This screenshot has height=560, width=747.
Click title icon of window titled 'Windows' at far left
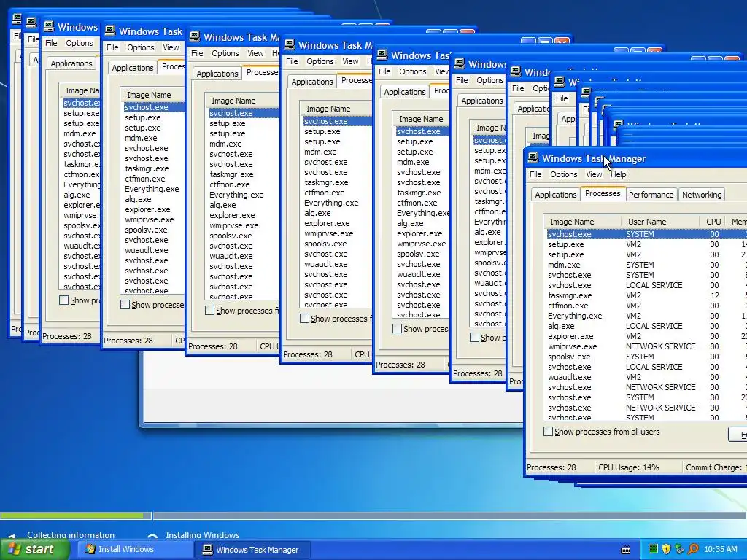(x=49, y=27)
